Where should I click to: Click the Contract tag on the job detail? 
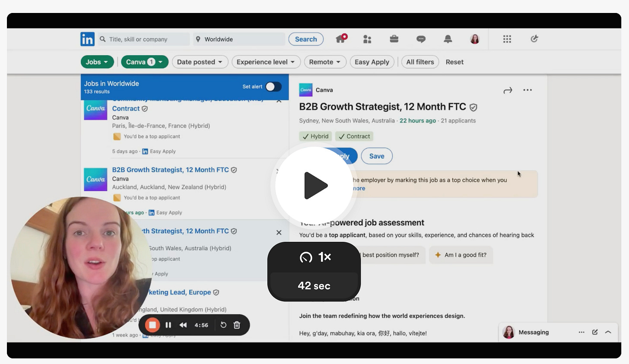point(354,136)
